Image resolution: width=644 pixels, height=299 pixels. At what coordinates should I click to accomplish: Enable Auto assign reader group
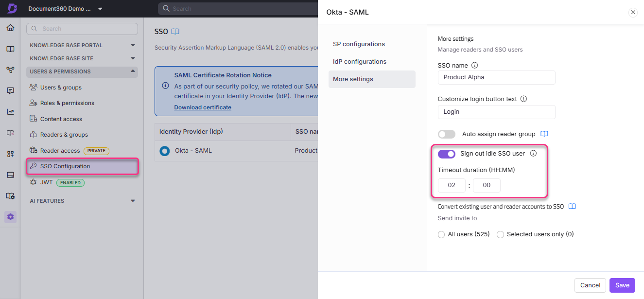(x=446, y=134)
